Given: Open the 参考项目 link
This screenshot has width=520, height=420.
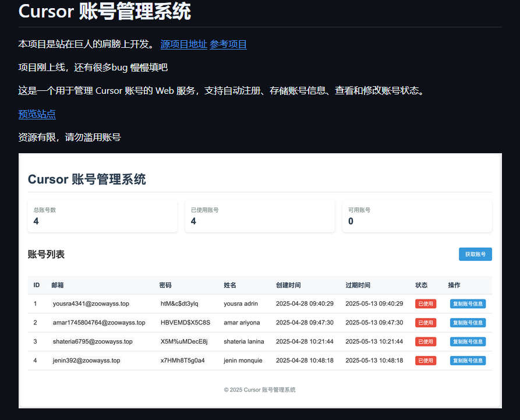Looking at the screenshot, I should click(228, 44).
